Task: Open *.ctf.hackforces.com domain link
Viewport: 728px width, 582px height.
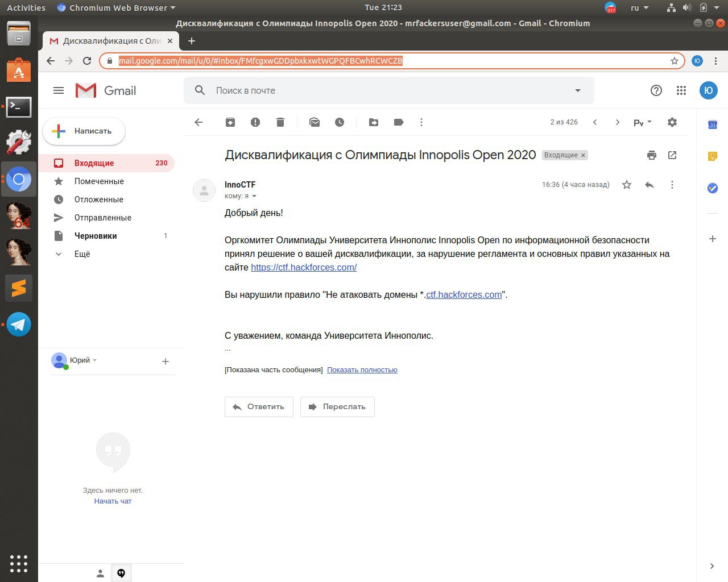Action: pyautogui.click(x=464, y=294)
